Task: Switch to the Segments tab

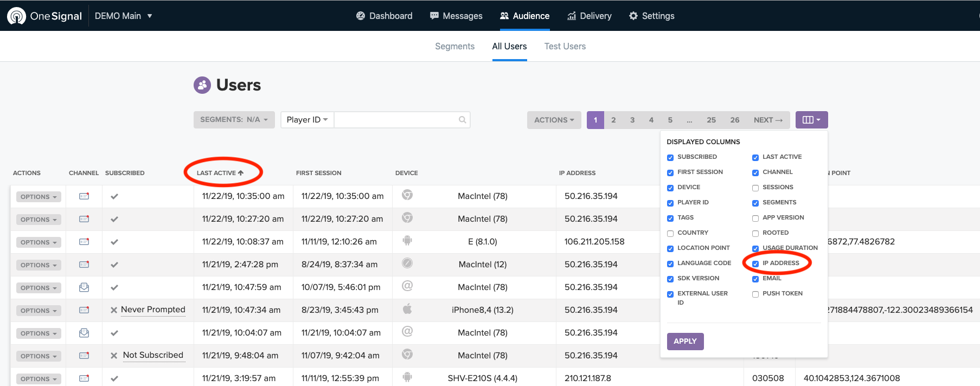Action: (x=454, y=47)
